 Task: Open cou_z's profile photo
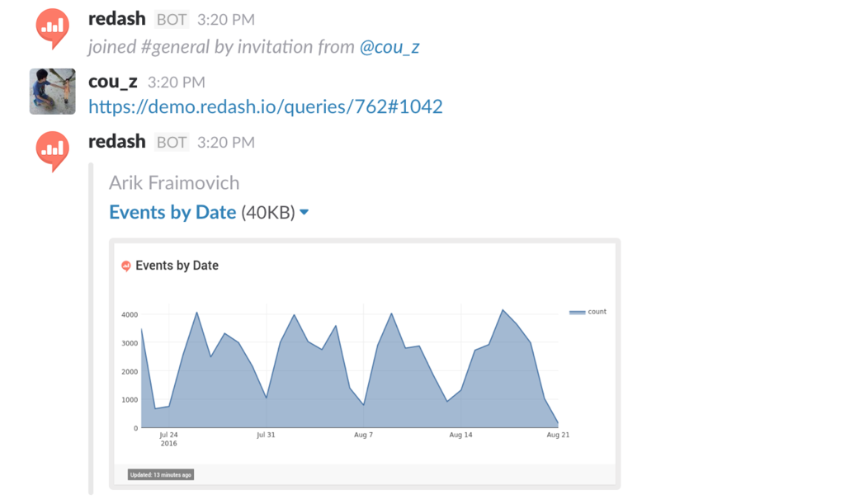(52, 92)
